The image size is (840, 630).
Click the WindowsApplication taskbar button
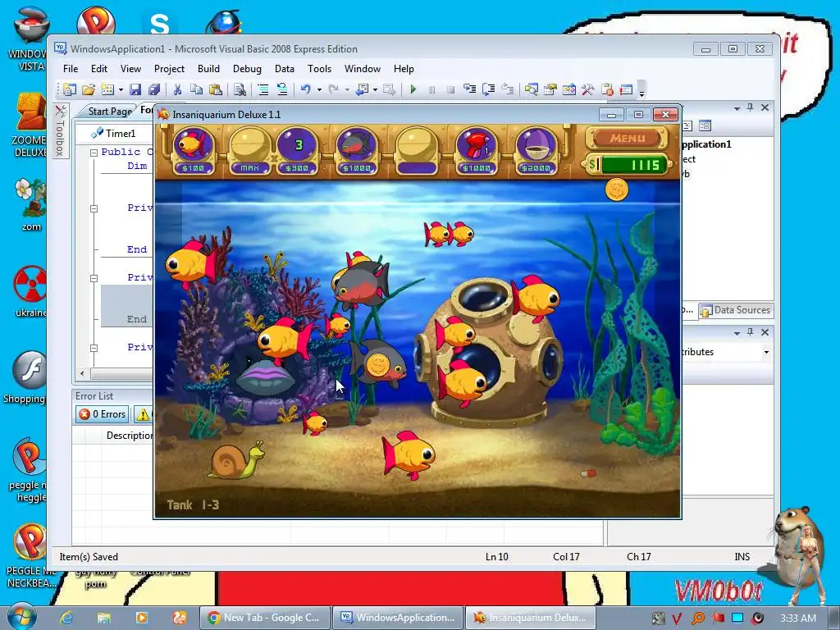coord(398,618)
